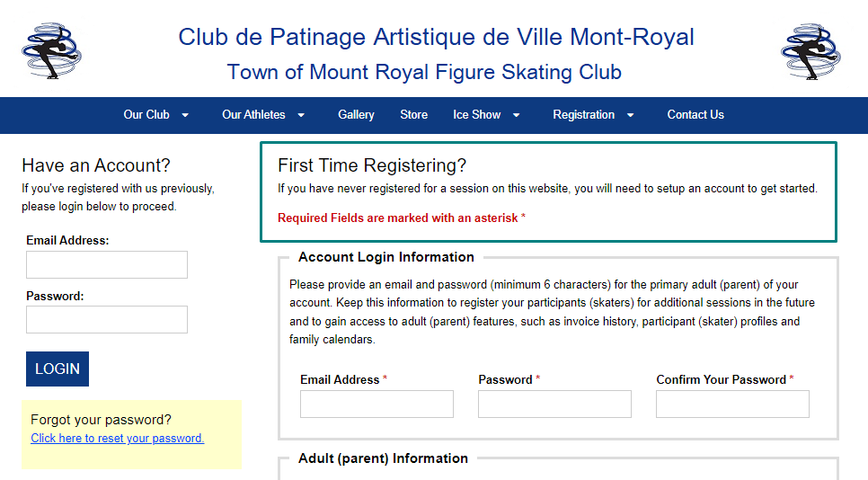Click the right figure skater logo

810,51
